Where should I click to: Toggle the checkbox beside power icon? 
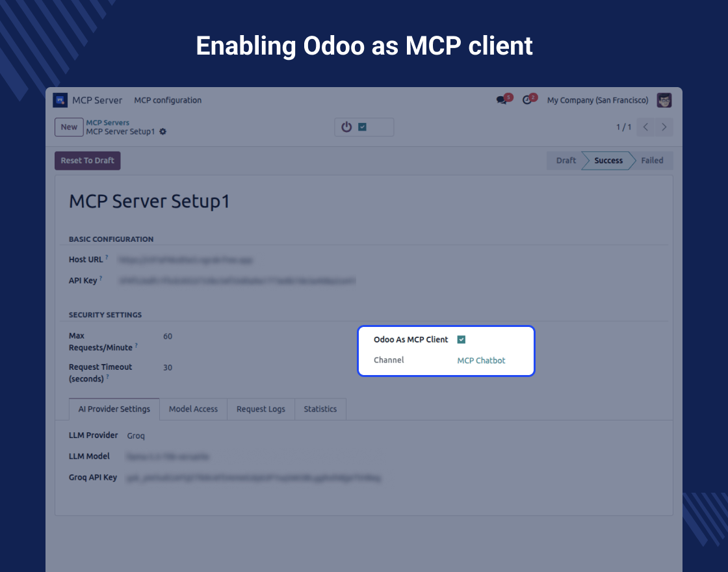[363, 127]
